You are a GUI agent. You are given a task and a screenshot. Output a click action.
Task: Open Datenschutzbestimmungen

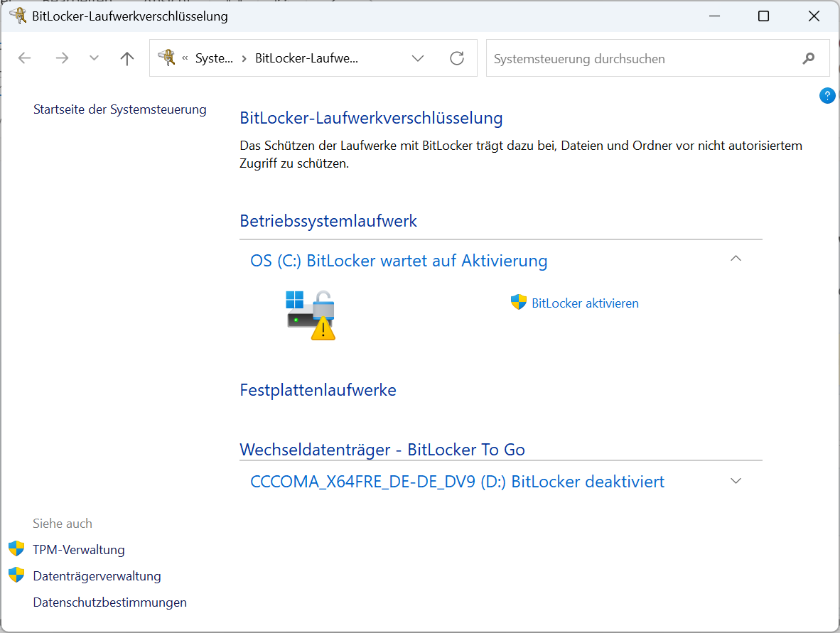click(x=110, y=602)
